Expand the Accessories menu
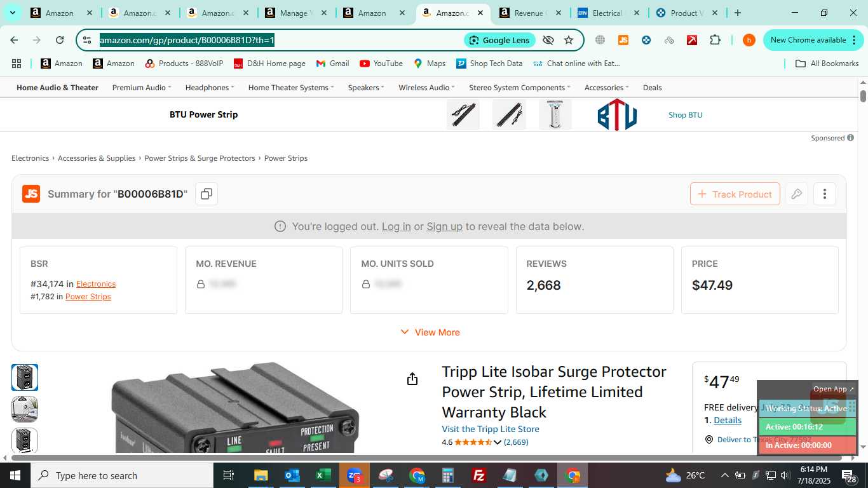The width and height of the screenshot is (868, 488). click(x=607, y=88)
